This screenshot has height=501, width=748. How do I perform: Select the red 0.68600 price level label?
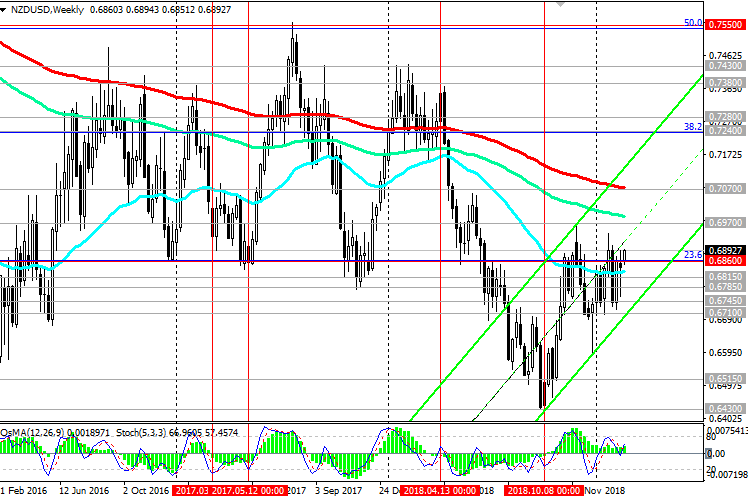click(x=725, y=261)
